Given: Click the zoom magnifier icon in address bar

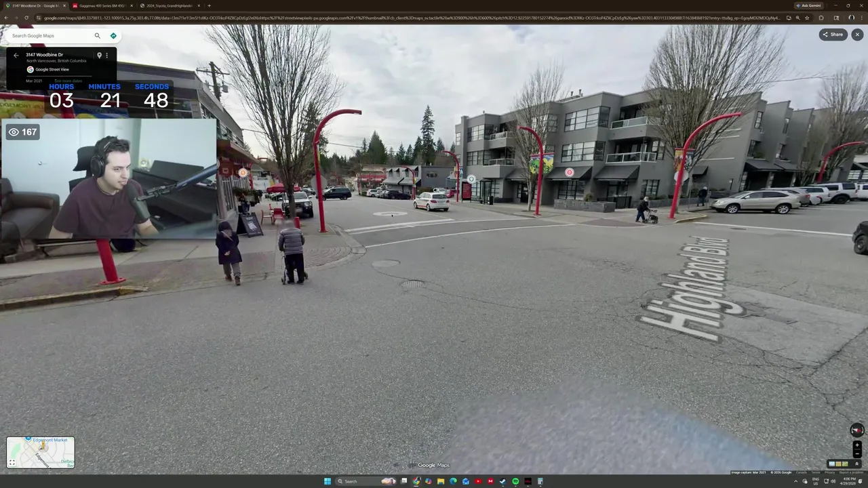Looking at the screenshot, I should coord(797,18).
